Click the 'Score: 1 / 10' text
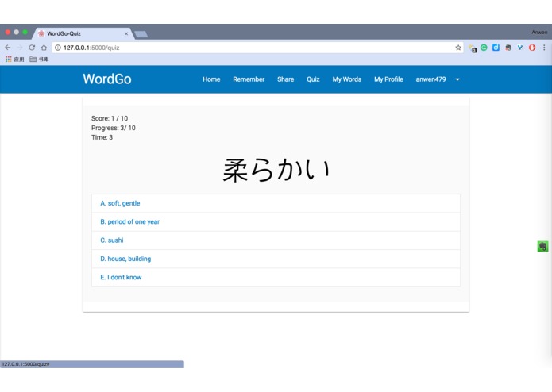 [x=110, y=118]
